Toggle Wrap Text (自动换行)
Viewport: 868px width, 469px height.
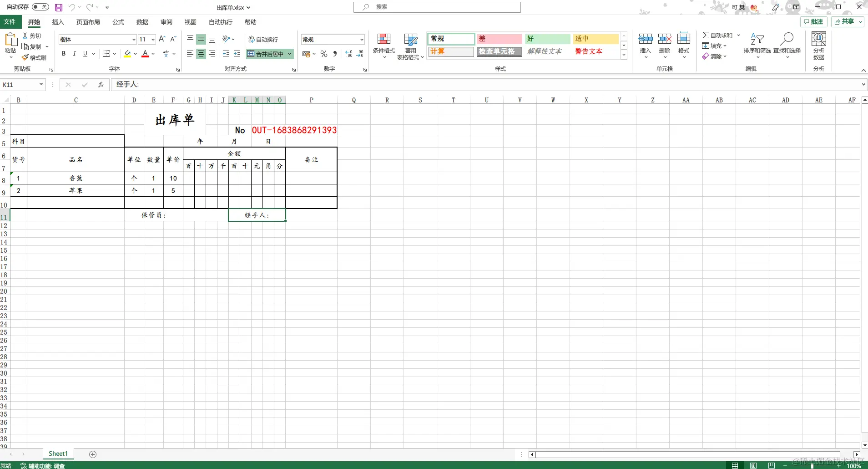coord(263,40)
